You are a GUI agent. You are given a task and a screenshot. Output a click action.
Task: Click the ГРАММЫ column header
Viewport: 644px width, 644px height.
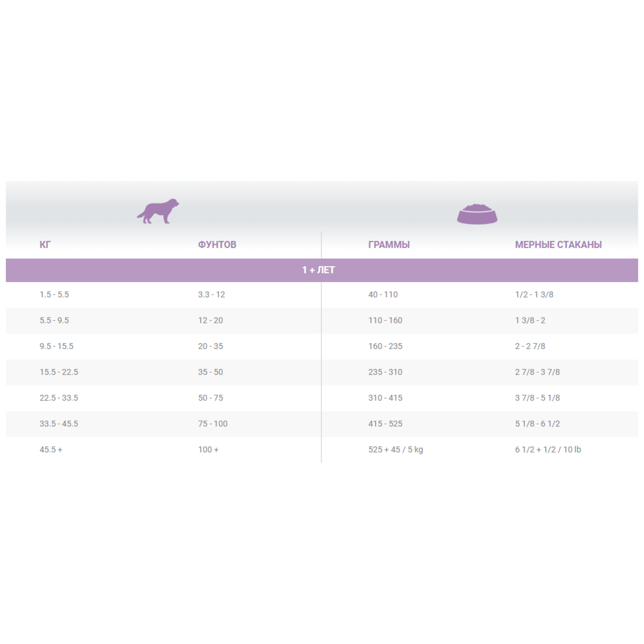pos(389,245)
